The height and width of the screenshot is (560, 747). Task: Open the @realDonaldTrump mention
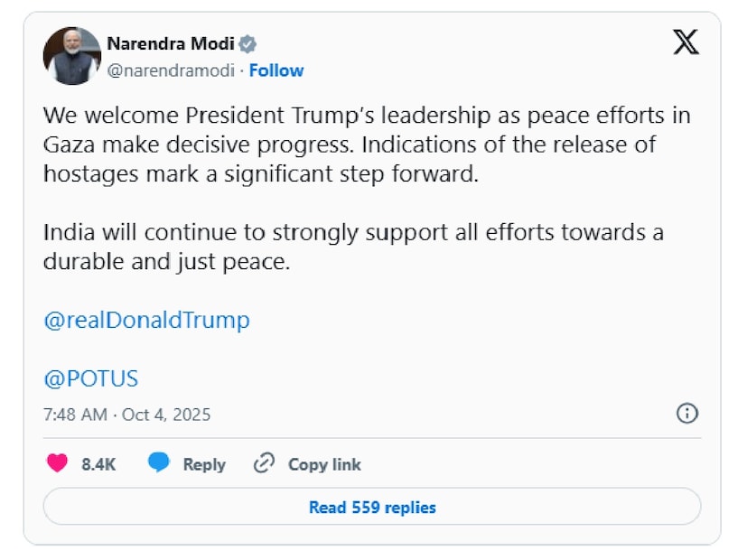[146, 320]
